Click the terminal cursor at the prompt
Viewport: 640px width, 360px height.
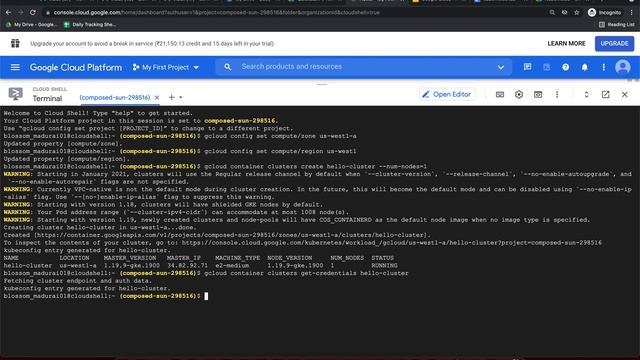(x=206, y=296)
